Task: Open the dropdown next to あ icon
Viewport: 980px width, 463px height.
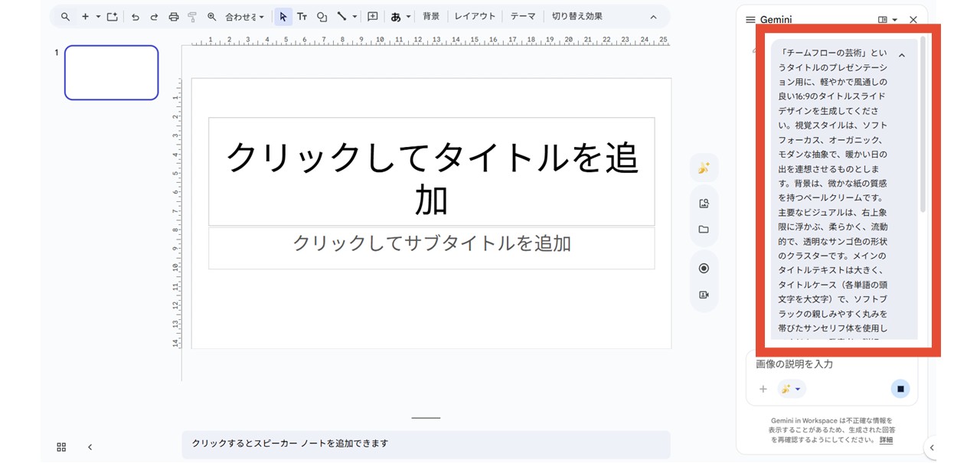Action: [408, 15]
